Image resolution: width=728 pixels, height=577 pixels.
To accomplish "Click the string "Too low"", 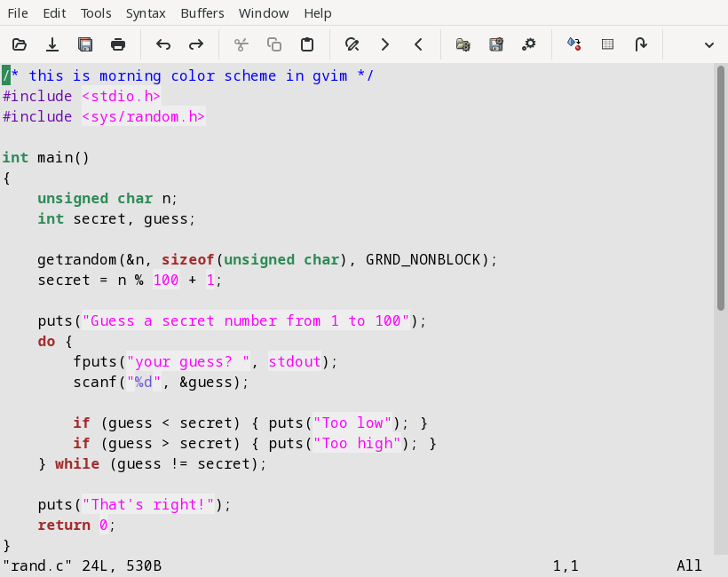I will coord(352,423).
